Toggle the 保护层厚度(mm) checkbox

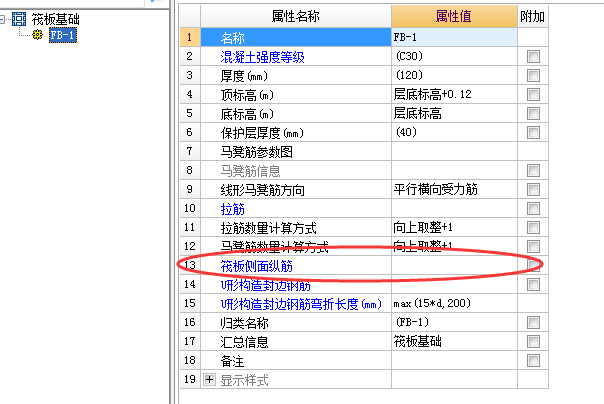[533, 132]
